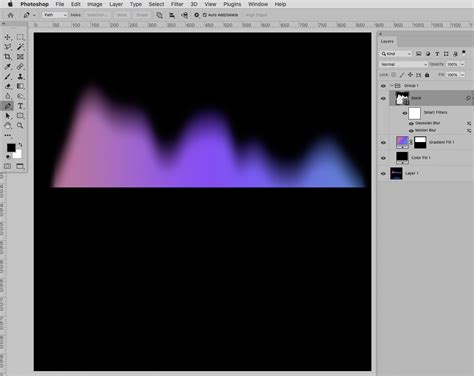The image size is (474, 376).
Task: Open pen tool mode Path dropdown
Action: (x=55, y=15)
